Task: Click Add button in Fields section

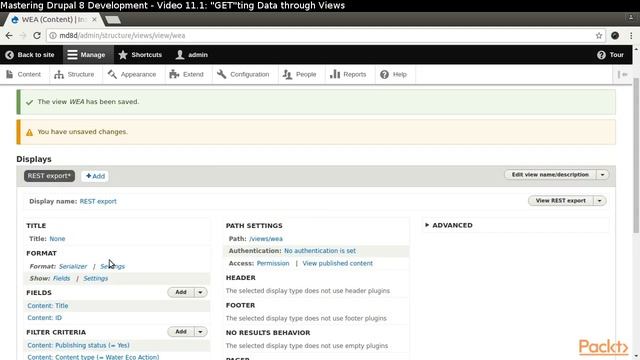Action: point(181,292)
